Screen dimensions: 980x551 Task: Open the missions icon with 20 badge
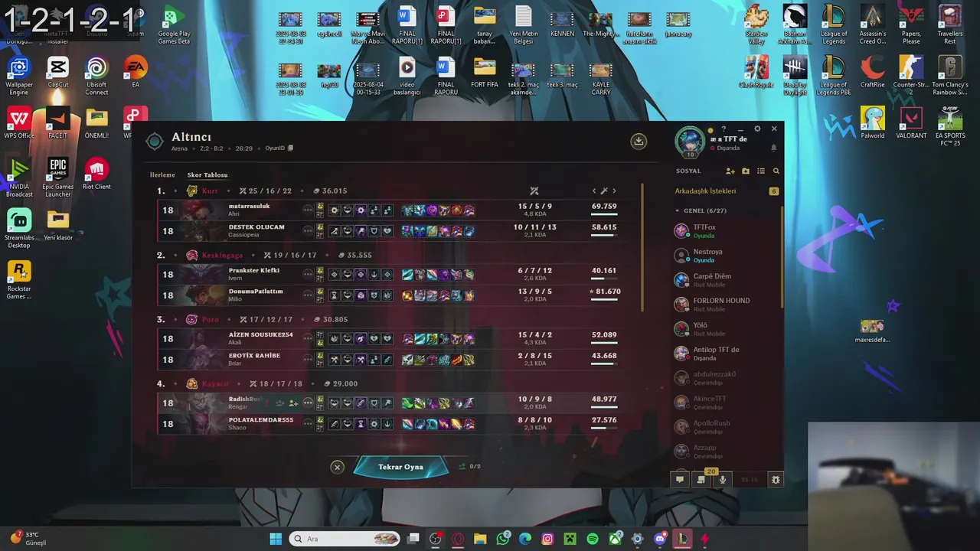(701, 479)
